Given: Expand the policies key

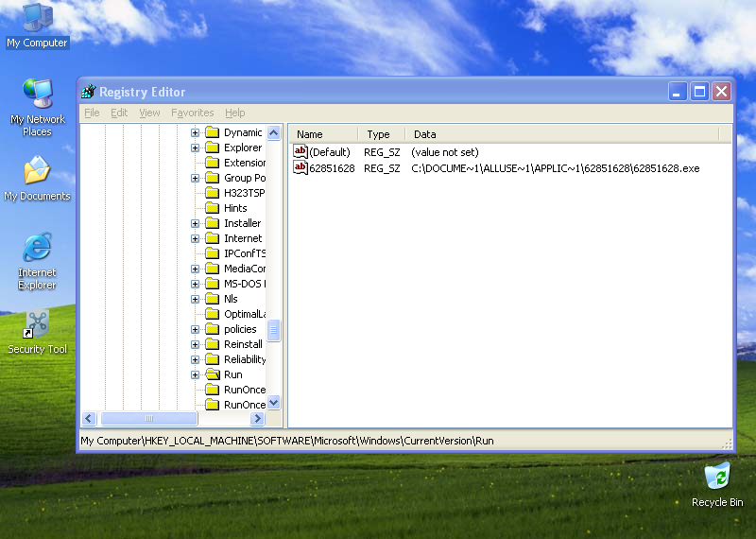Looking at the screenshot, I should [x=195, y=329].
